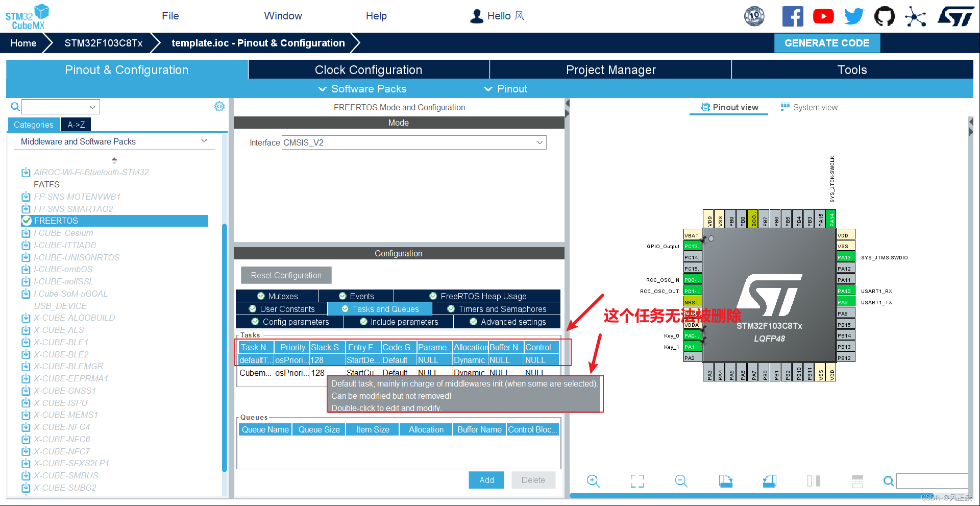Screen dimensions: 980x506
Task: Click the pin search magnifier icon
Action: (x=889, y=481)
